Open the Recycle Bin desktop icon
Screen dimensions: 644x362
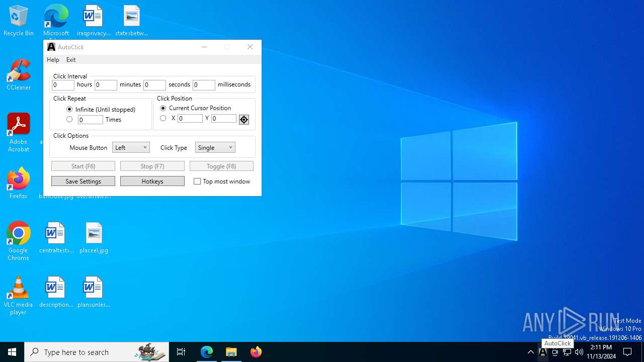pyautogui.click(x=19, y=21)
